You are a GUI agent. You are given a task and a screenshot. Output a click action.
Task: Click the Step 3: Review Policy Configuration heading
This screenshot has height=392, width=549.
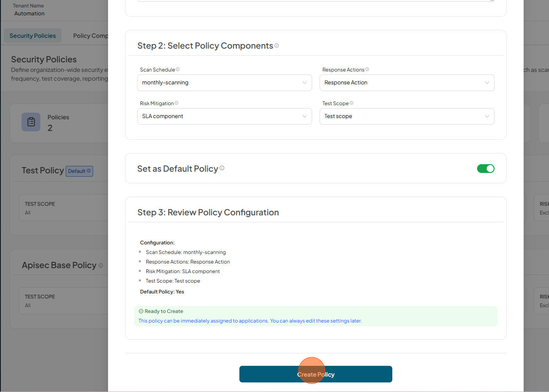[208, 212]
